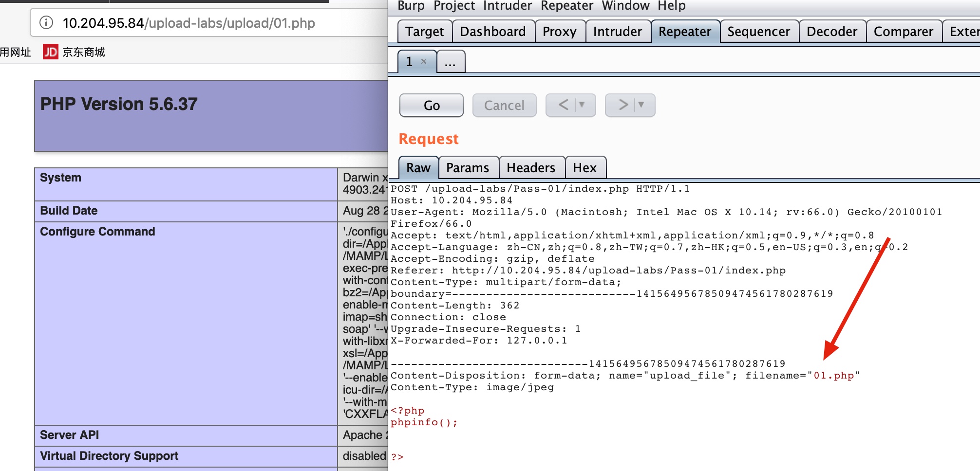Switch to the Comparer tab
This screenshot has width=980, height=471.
tap(904, 32)
